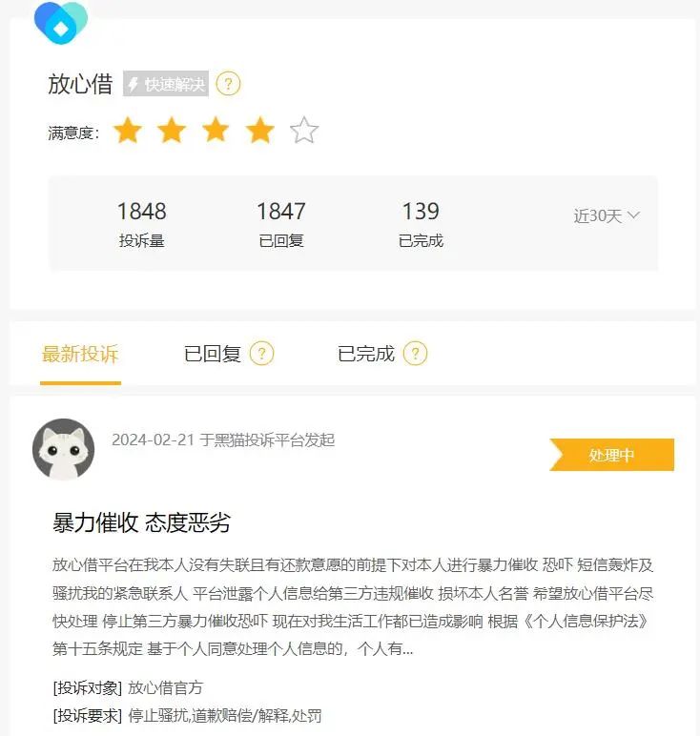Image resolution: width=700 pixels, height=736 pixels.
Task: Expand the 近30天 time range dropdown
Action: click(607, 215)
